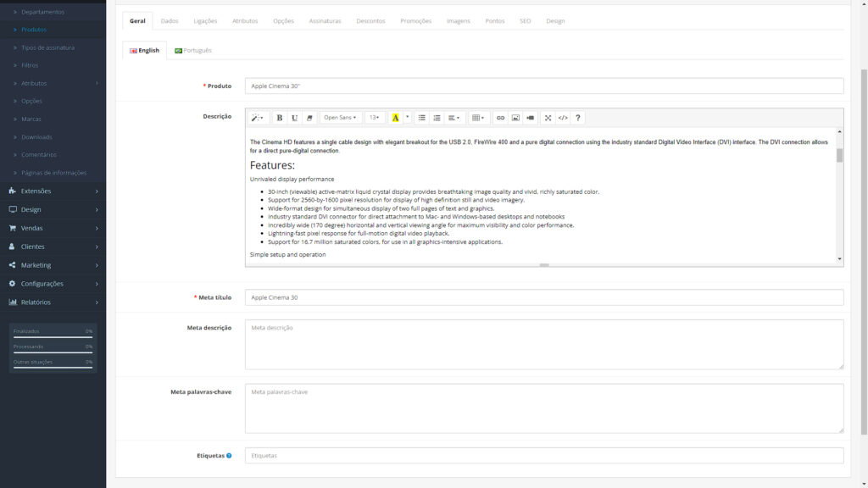Switch to code view in editor

[563, 118]
